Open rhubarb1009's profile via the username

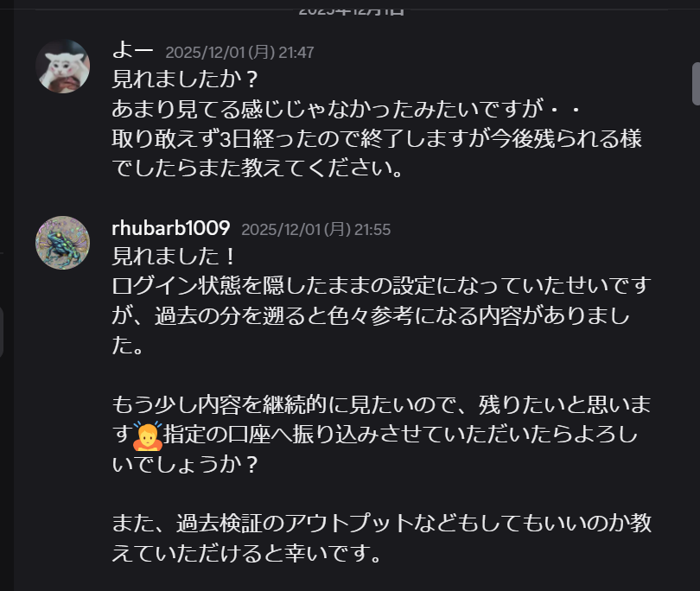click(x=170, y=228)
